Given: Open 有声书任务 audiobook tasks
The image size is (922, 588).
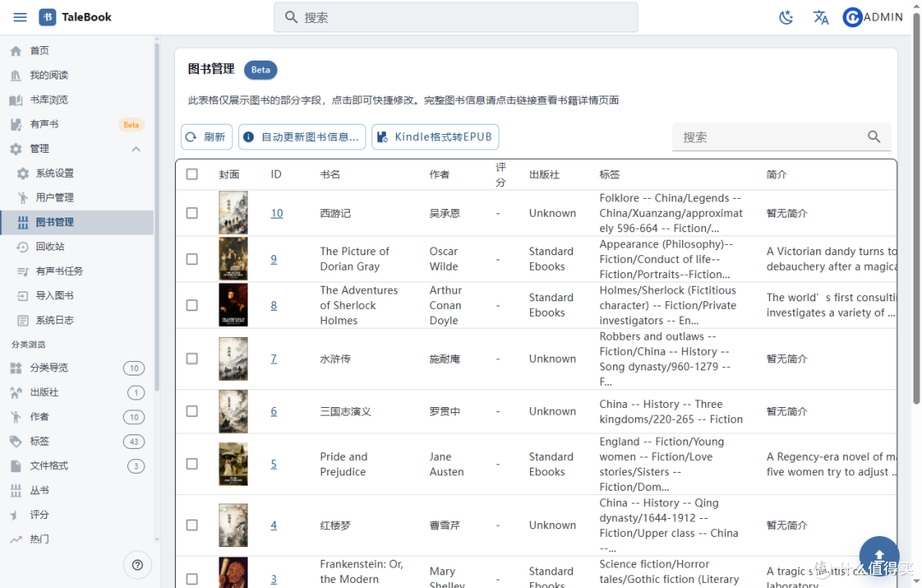Looking at the screenshot, I should (77, 271).
